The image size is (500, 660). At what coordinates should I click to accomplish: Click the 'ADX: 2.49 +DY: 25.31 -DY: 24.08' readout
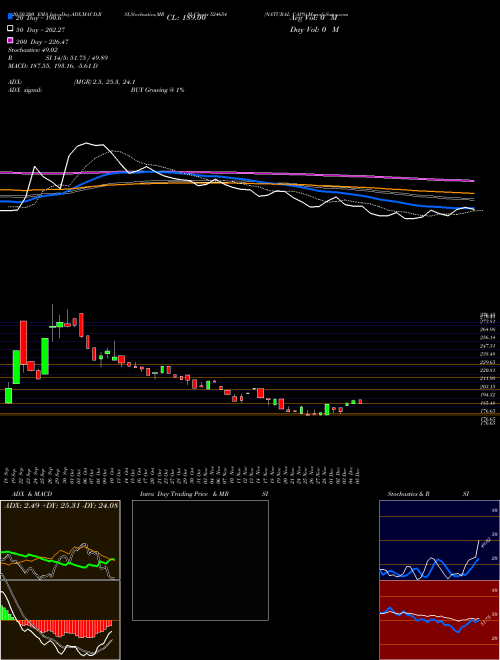pyautogui.click(x=61, y=505)
